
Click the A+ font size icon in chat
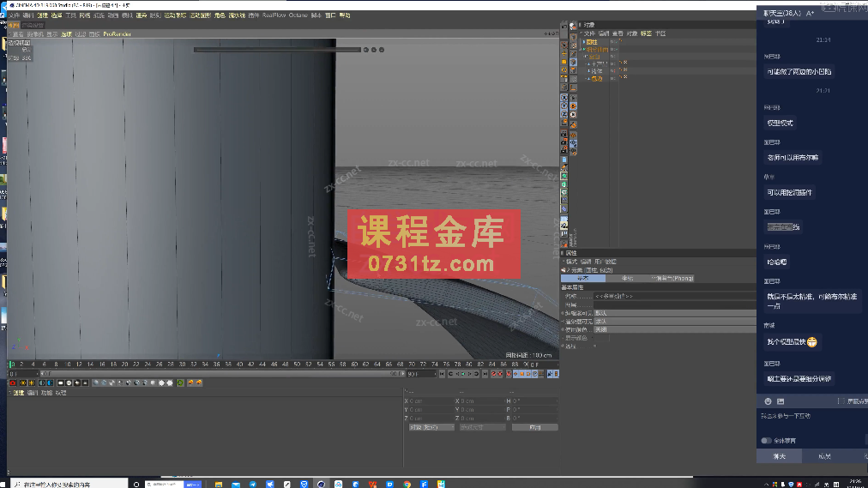pos(810,13)
